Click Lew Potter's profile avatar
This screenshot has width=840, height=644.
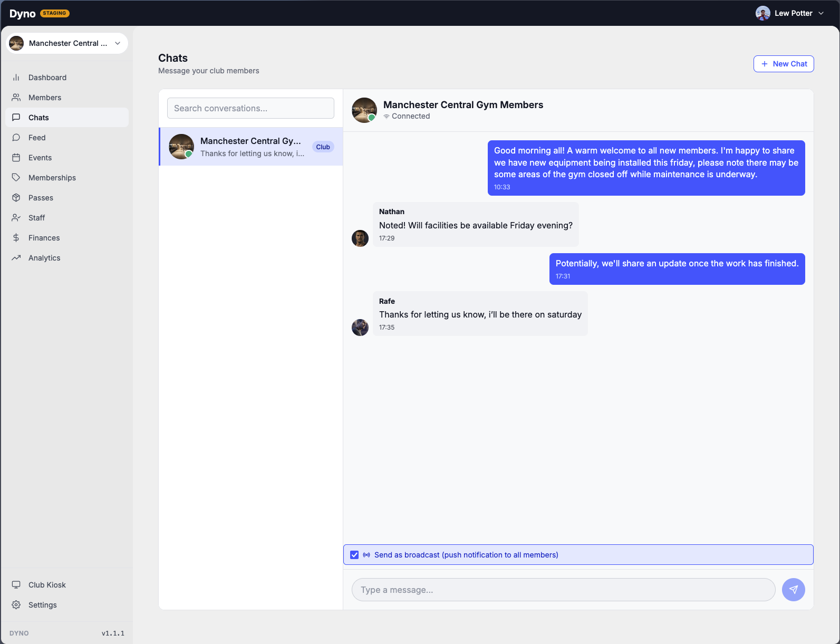coord(762,13)
